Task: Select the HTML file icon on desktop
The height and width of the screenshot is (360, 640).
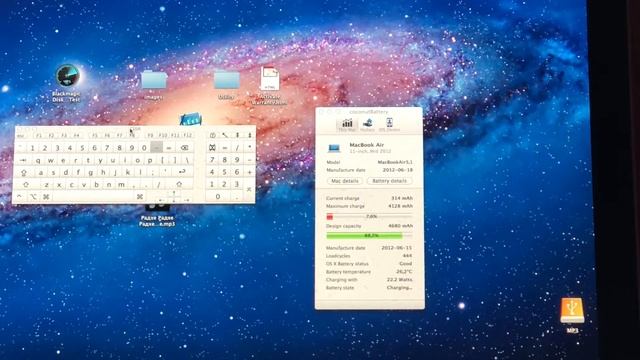Action: pos(270,79)
